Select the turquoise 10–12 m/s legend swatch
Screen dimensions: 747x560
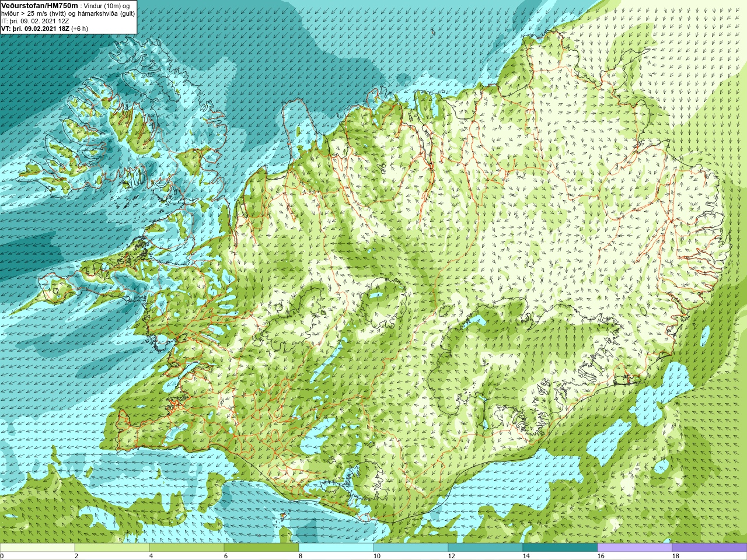coord(411,548)
